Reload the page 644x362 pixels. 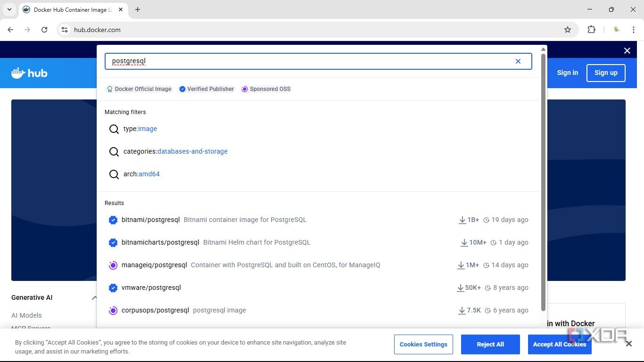pyautogui.click(x=44, y=30)
